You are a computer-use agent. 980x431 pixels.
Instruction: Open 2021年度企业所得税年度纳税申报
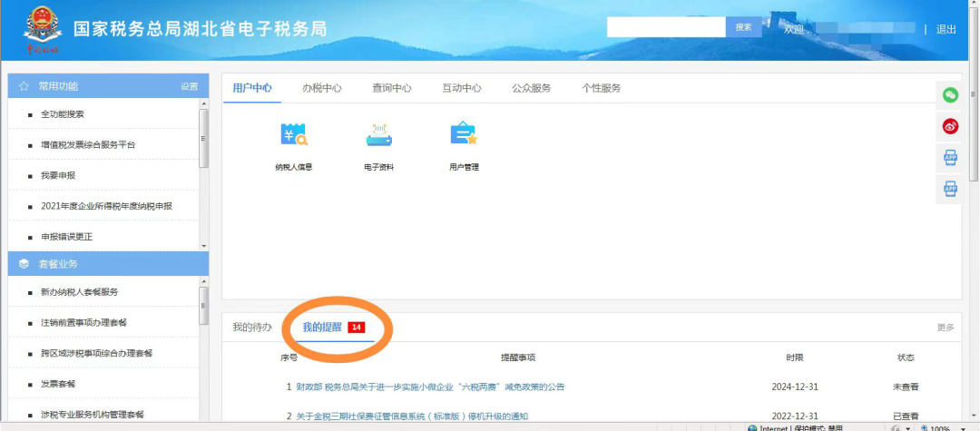point(106,206)
